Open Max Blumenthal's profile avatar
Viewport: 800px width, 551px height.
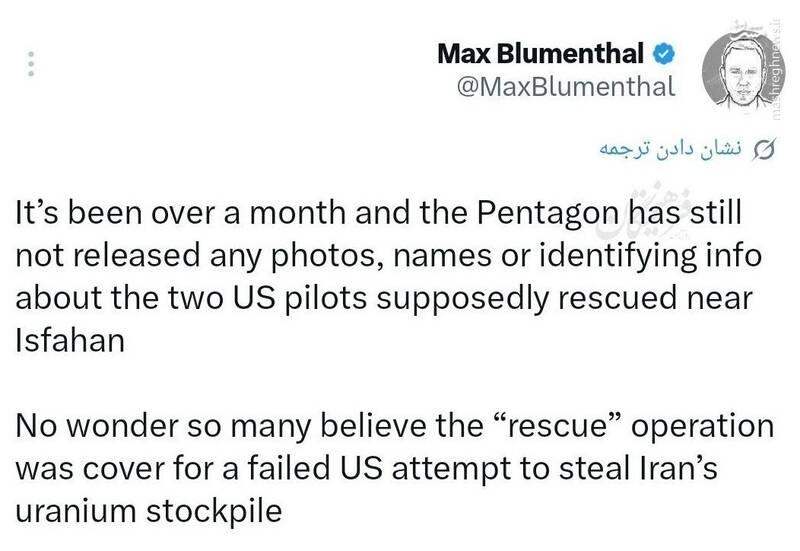(738, 70)
